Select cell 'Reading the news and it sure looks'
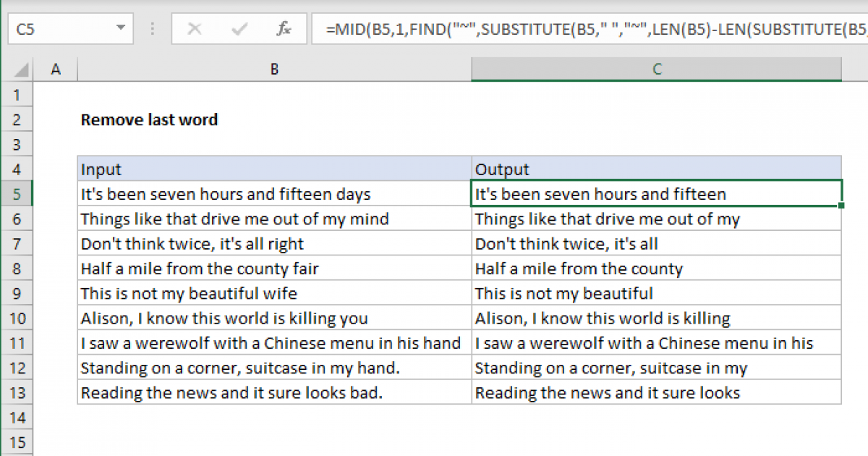Image resolution: width=868 pixels, height=456 pixels. [656, 393]
